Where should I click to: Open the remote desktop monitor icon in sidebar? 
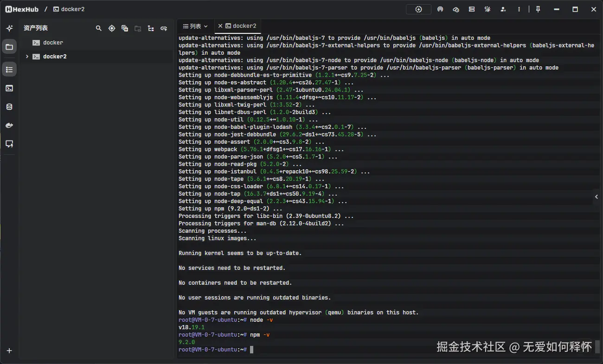pyautogui.click(x=9, y=144)
